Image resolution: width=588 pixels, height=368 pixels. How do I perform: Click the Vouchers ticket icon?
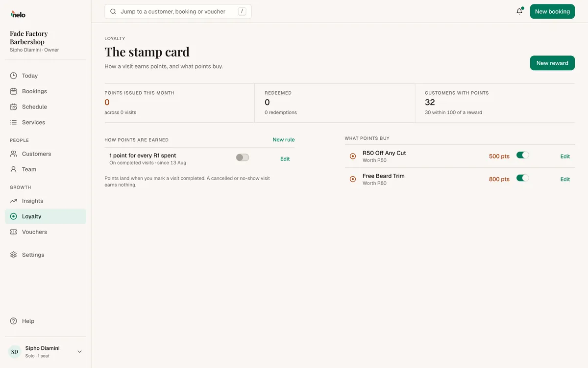point(13,232)
